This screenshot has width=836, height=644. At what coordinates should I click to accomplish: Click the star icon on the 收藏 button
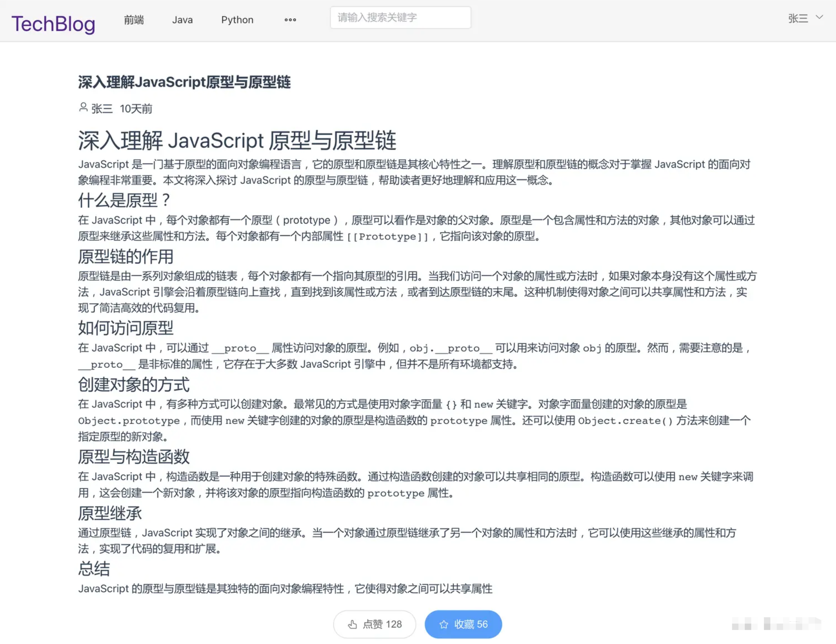[x=444, y=624]
